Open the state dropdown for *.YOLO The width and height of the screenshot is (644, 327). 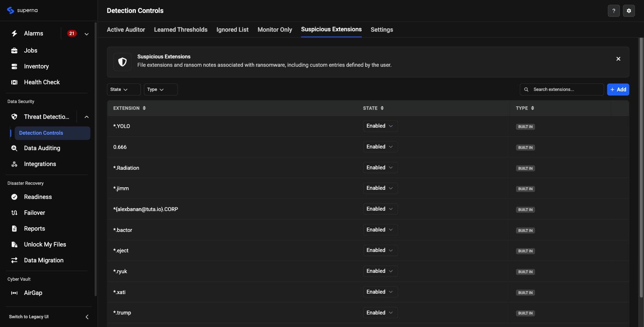[x=380, y=126]
